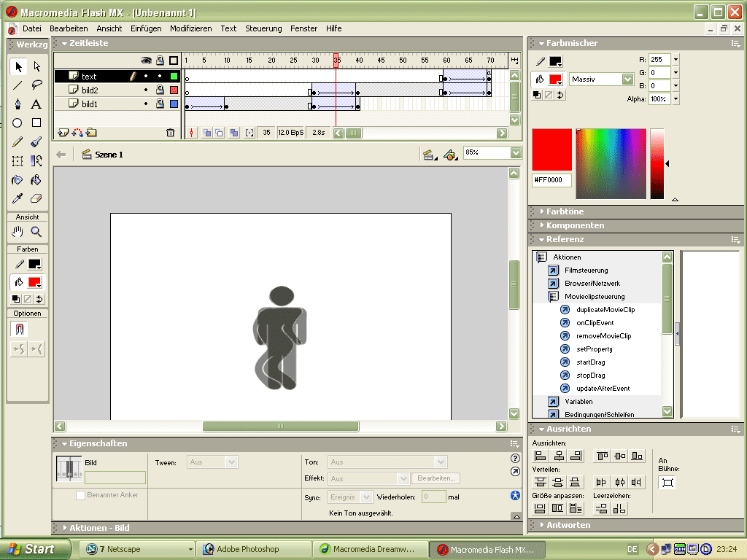
Task: Select the Eyedropper tool
Action: point(18,198)
